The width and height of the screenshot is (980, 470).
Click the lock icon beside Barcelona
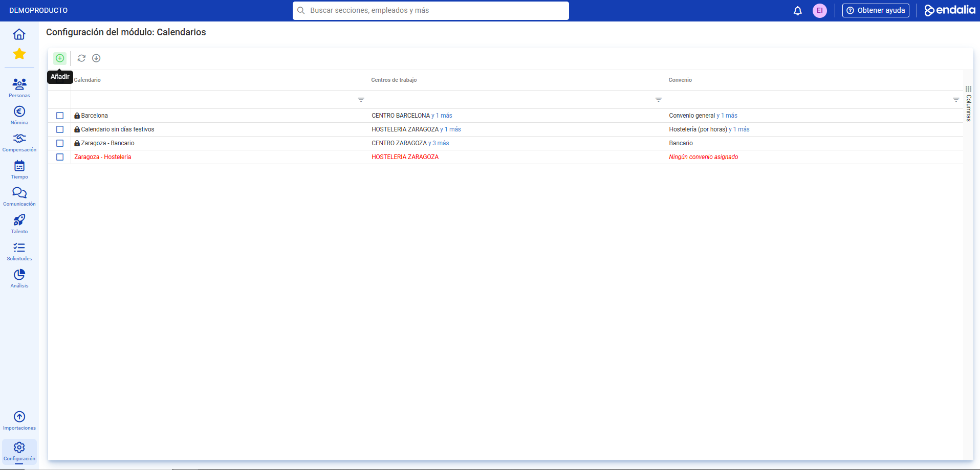[77, 116]
